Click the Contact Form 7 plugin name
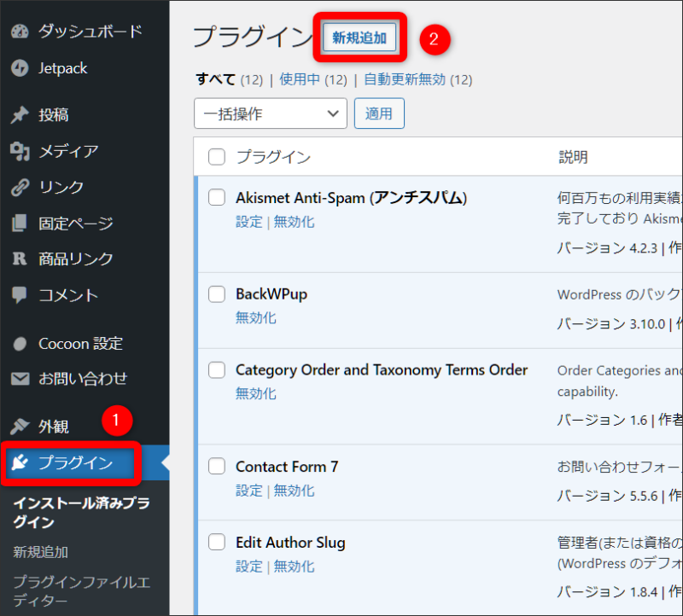The image size is (683, 616). coord(287,467)
